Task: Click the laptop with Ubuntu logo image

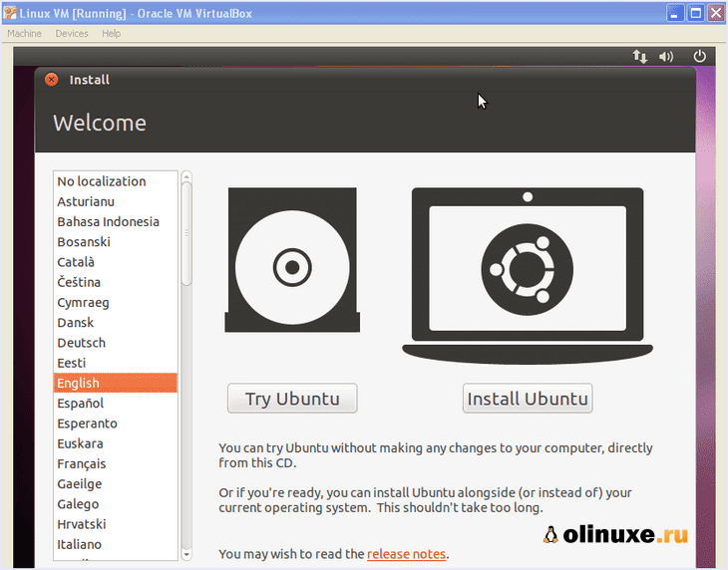Action: (x=528, y=275)
